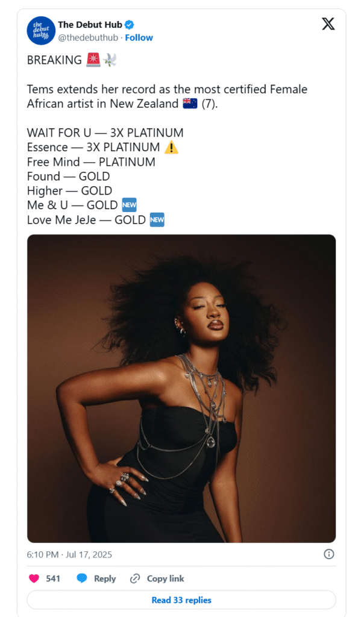Click the New Zealand flag emoji
Image resolution: width=364 pixels, height=617 pixels.
(190, 104)
